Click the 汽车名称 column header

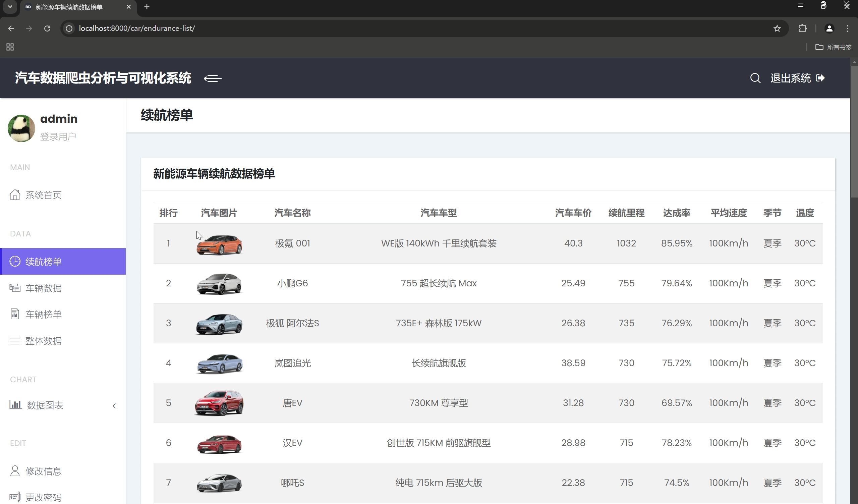point(292,213)
